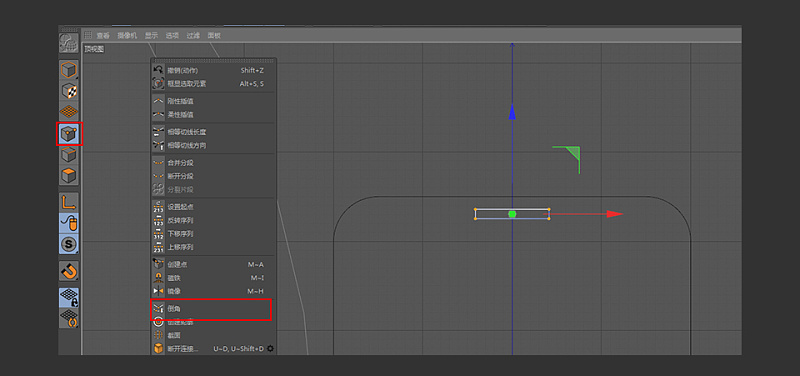Open the 查看 menu
Screen dimensions: 800x376
(103, 36)
